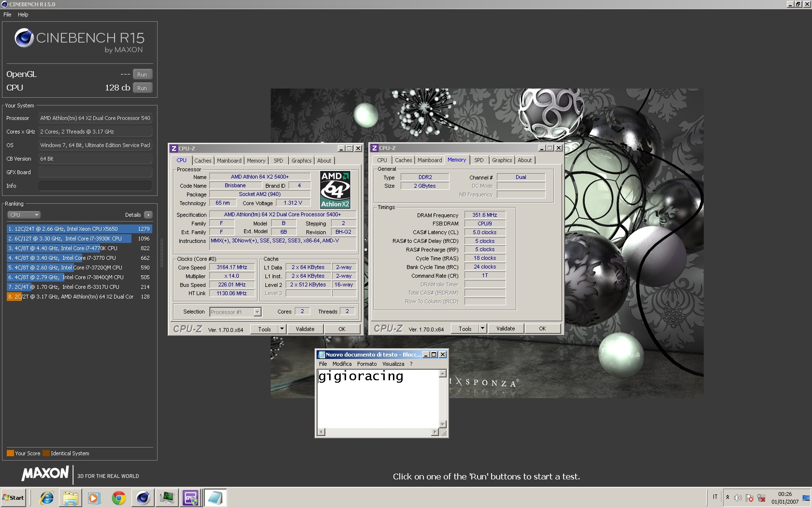
Task: Open Notepad Modifica menu
Action: tap(342, 364)
